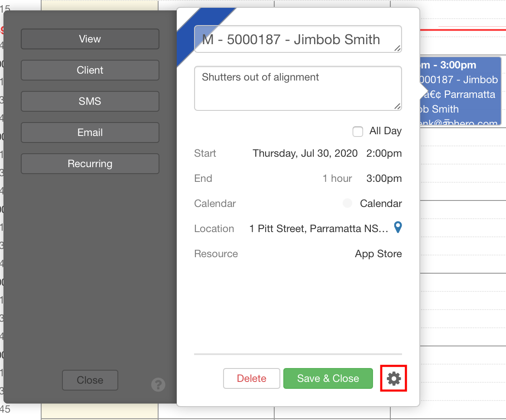Open the gear settings icon
Image resolution: width=506 pixels, height=420 pixels.
[x=394, y=378]
